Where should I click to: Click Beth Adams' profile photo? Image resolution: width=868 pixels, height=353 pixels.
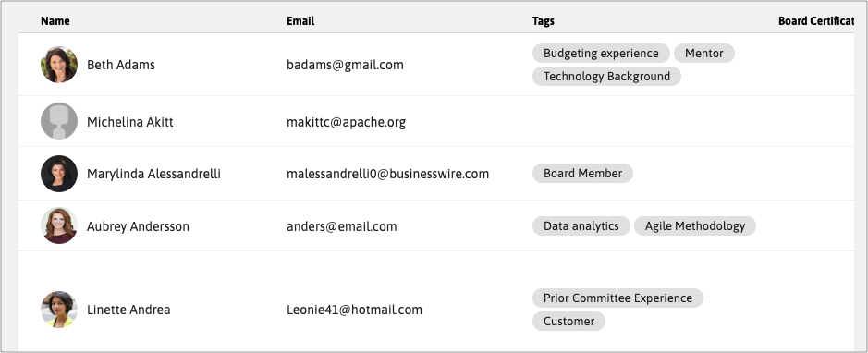(x=58, y=65)
